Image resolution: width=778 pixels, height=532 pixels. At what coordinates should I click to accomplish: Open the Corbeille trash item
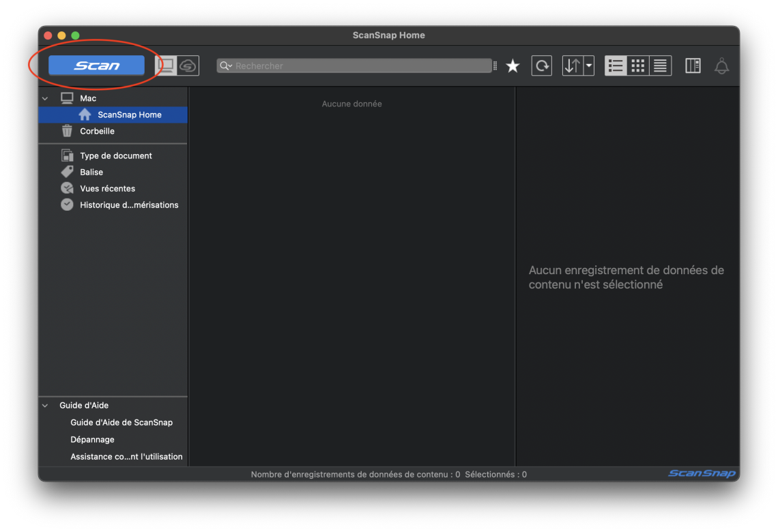tap(97, 131)
